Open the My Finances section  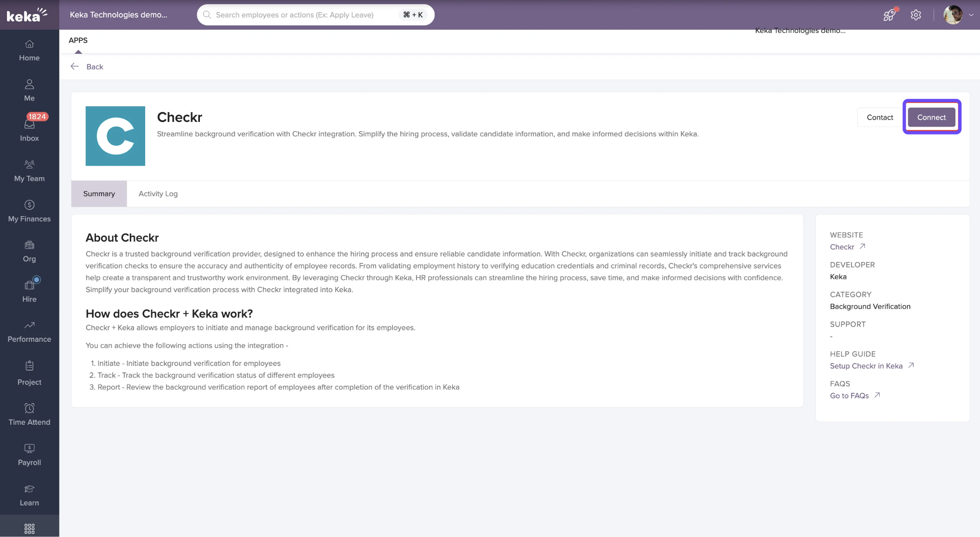(29, 211)
